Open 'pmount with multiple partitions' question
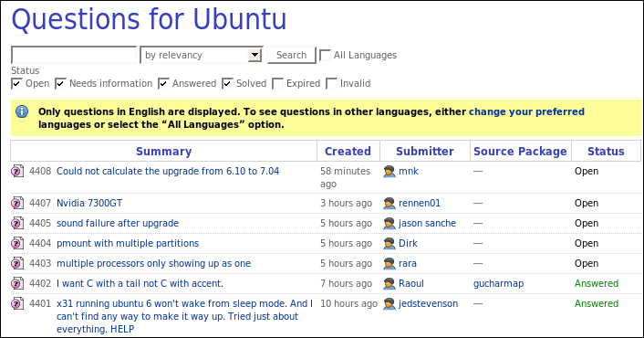The image size is (644, 338). click(128, 243)
